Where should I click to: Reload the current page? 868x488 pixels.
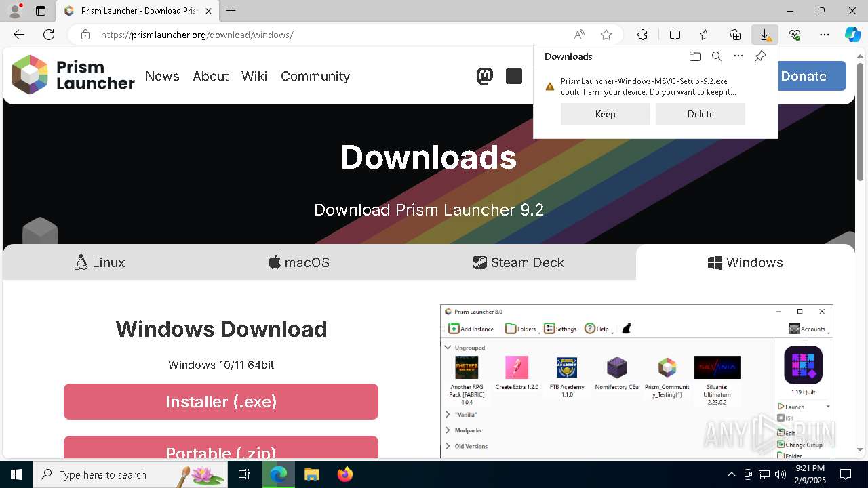49,35
